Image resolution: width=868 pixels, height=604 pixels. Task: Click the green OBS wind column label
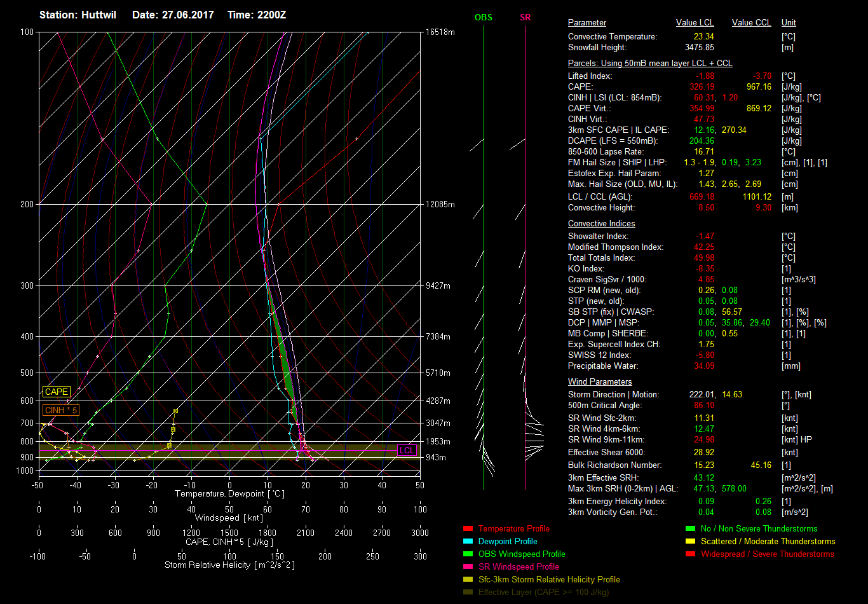(x=483, y=18)
